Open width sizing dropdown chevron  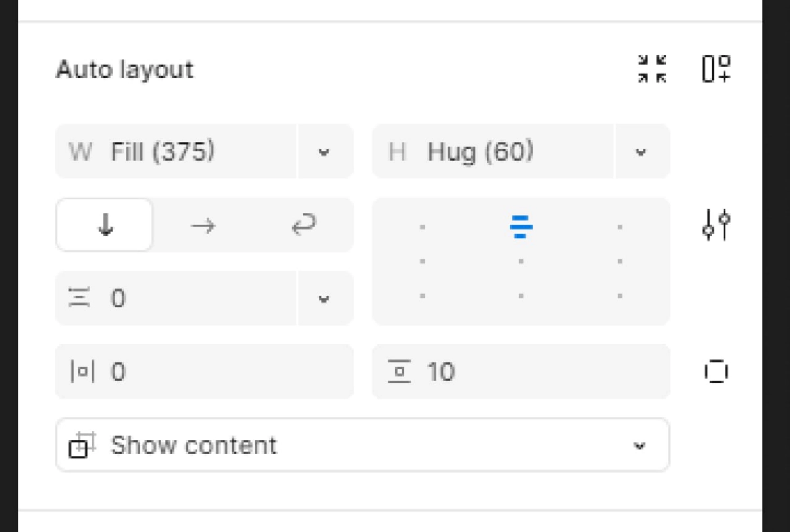[x=324, y=152]
